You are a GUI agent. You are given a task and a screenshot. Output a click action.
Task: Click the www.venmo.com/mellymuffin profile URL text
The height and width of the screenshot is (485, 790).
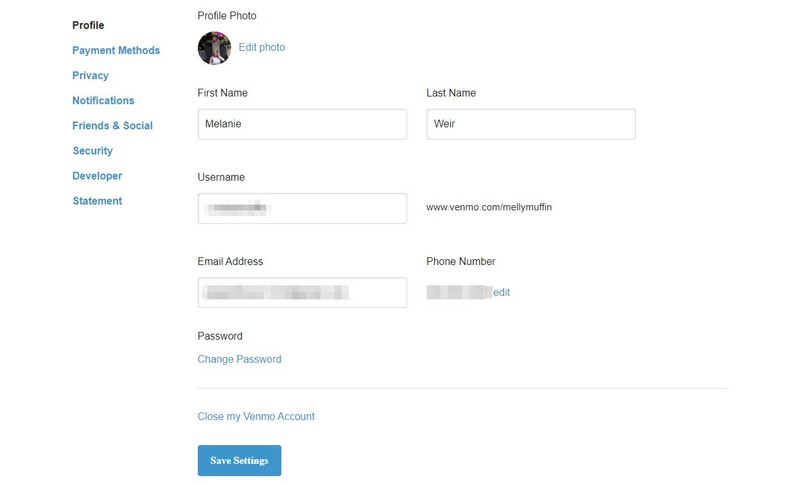(489, 208)
